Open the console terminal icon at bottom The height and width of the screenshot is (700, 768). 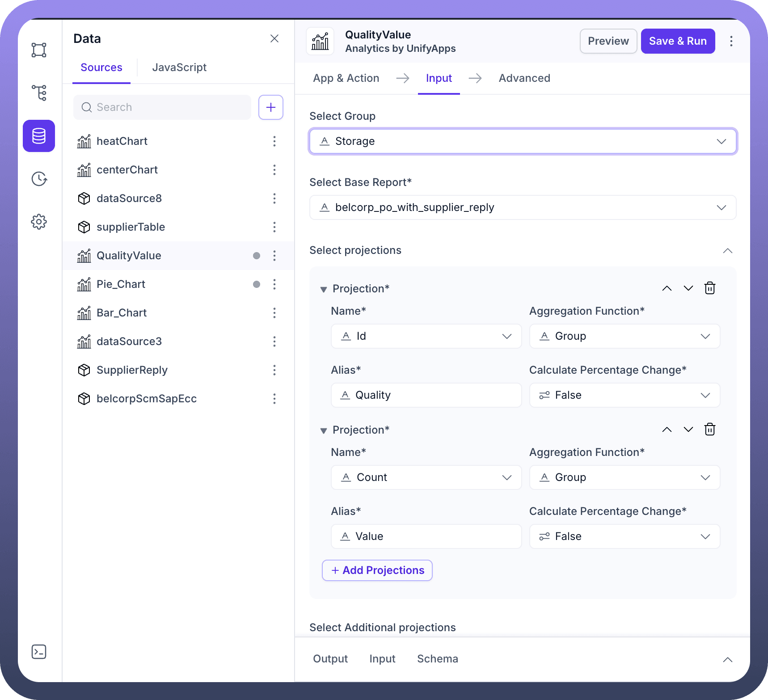point(39,652)
